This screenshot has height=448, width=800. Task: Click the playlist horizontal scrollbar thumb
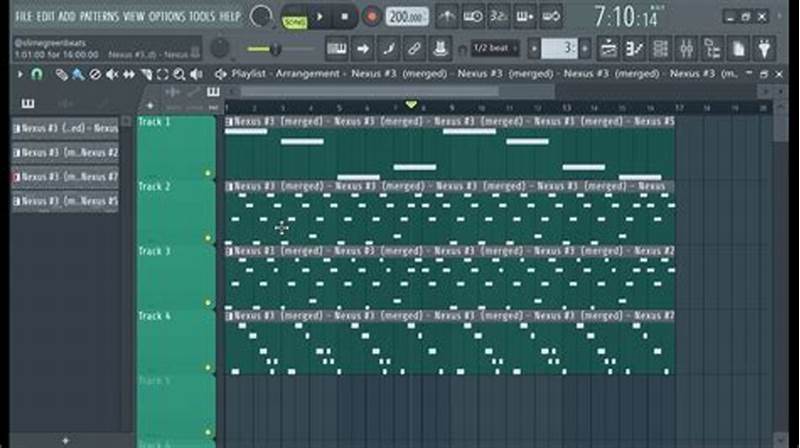(x=370, y=91)
